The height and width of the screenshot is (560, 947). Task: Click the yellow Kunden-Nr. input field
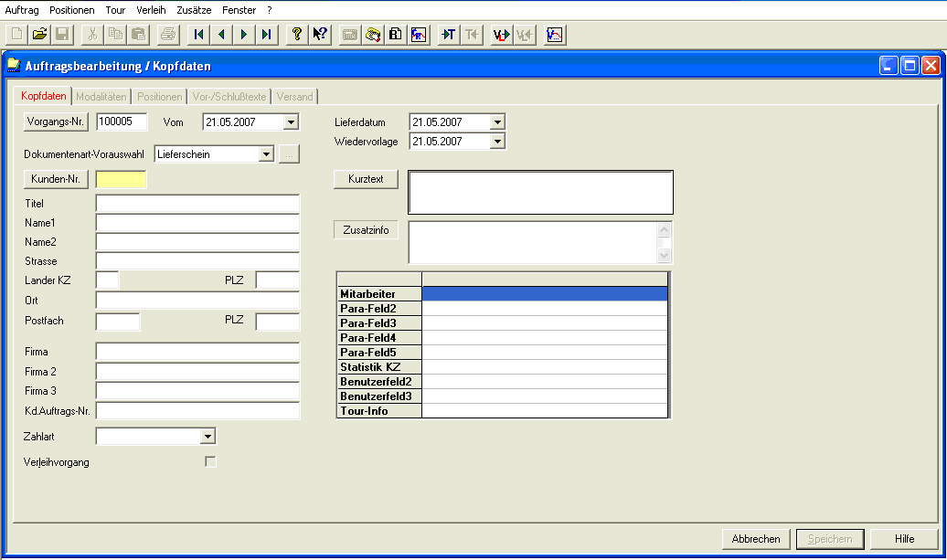coord(121,179)
